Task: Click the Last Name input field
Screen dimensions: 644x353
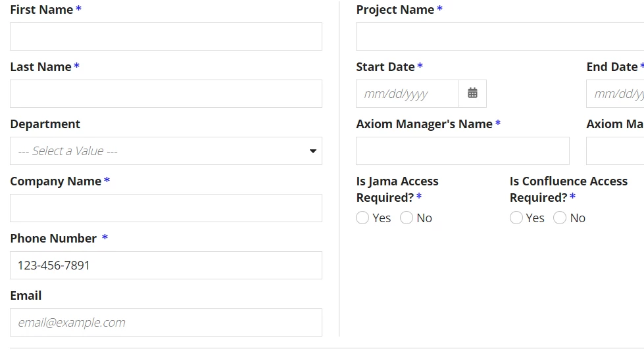Action: (x=166, y=93)
